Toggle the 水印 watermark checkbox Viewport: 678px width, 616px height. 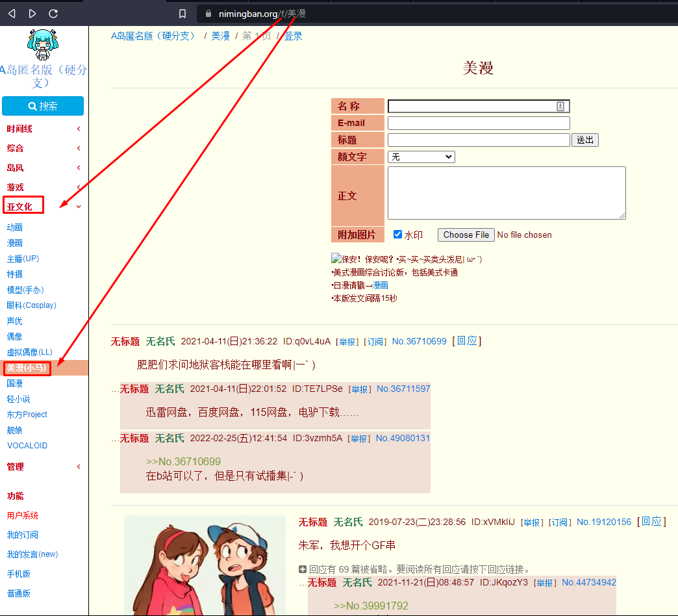click(x=398, y=235)
